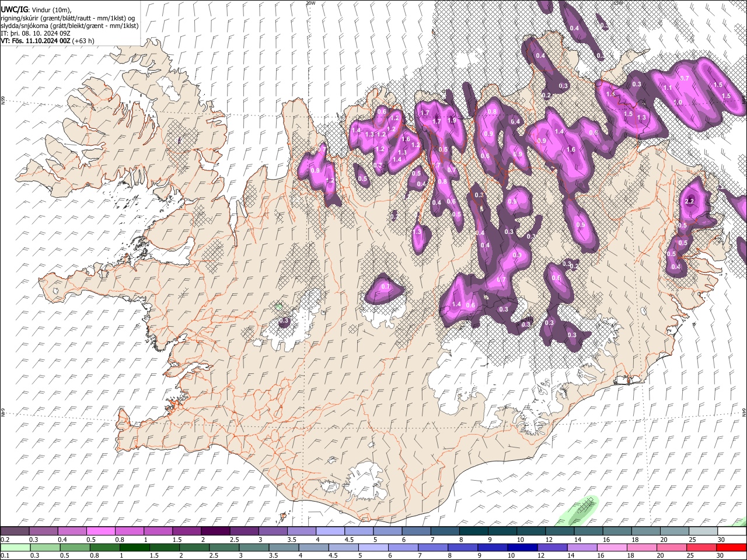Click the "(+63 h)" forecast offset text
The image size is (747, 560).
point(83,41)
